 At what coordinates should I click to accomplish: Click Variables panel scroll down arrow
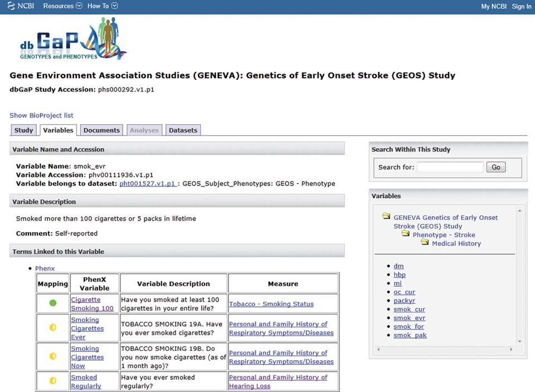click(x=519, y=341)
